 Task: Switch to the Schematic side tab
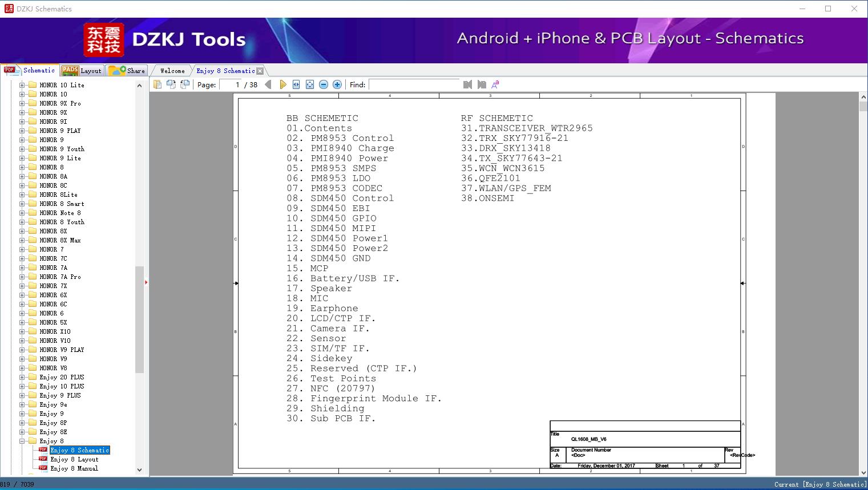tap(30, 70)
